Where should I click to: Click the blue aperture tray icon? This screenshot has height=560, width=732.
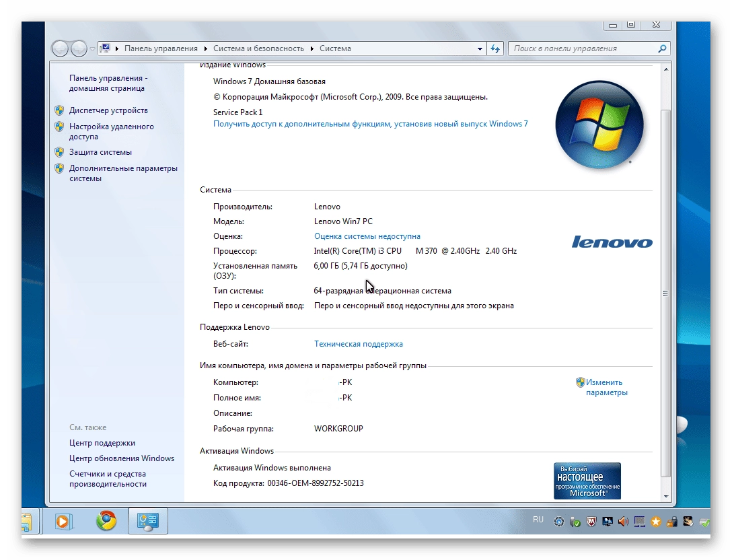click(x=559, y=522)
